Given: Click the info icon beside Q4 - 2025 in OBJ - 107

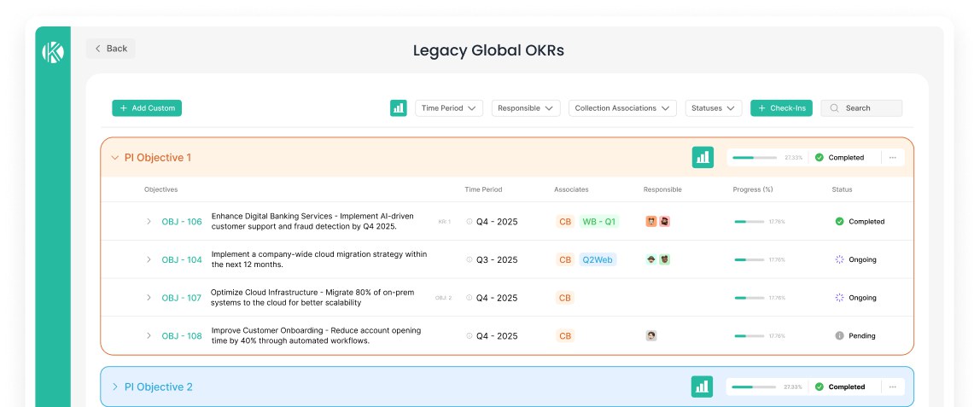Looking at the screenshot, I should pos(470,298).
